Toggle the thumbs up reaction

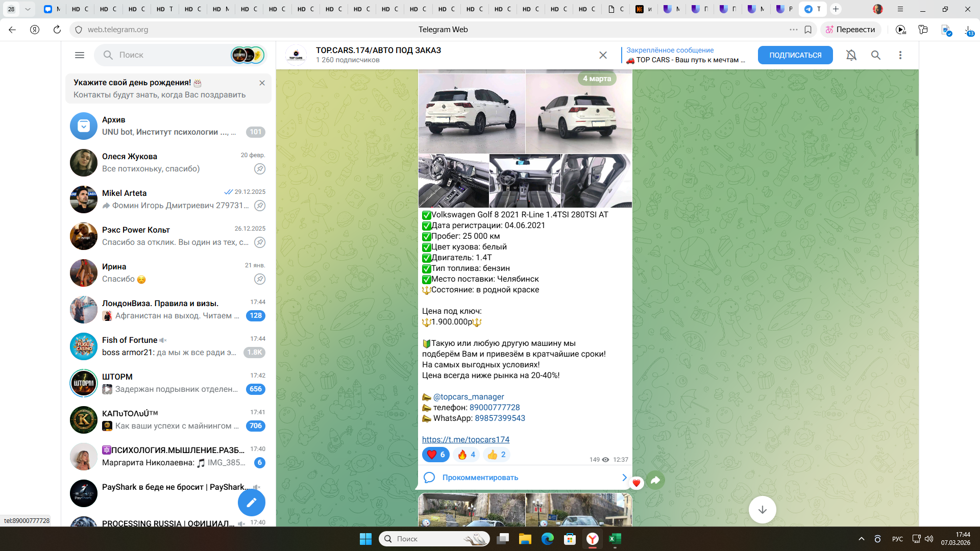pyautogui.click(x=496, y=455)
